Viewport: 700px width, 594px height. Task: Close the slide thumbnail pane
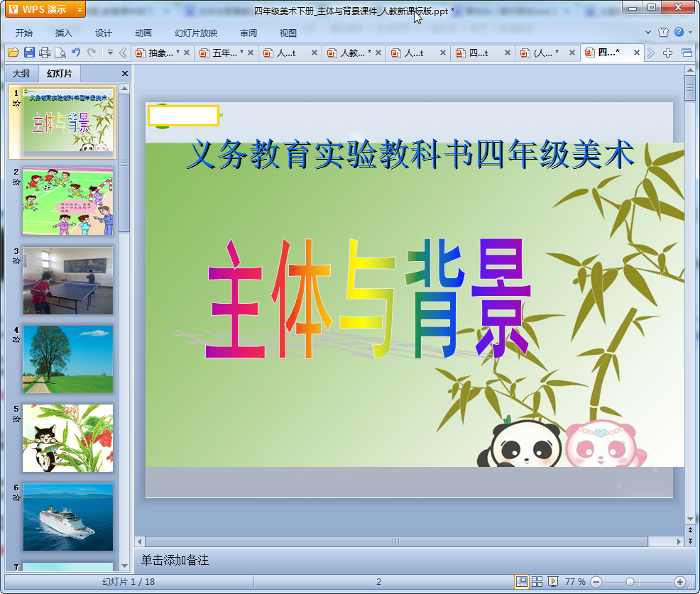click(125, 73)
